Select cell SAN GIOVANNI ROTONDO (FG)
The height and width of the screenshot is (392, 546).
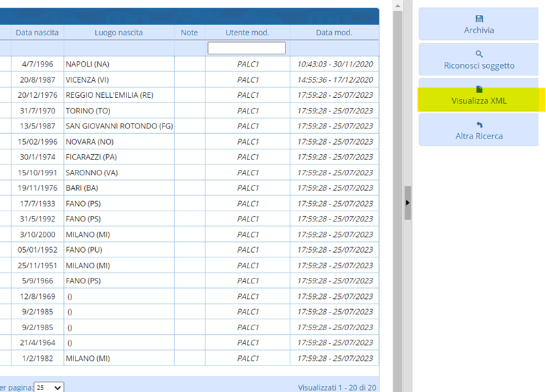[x=119, y=126]
